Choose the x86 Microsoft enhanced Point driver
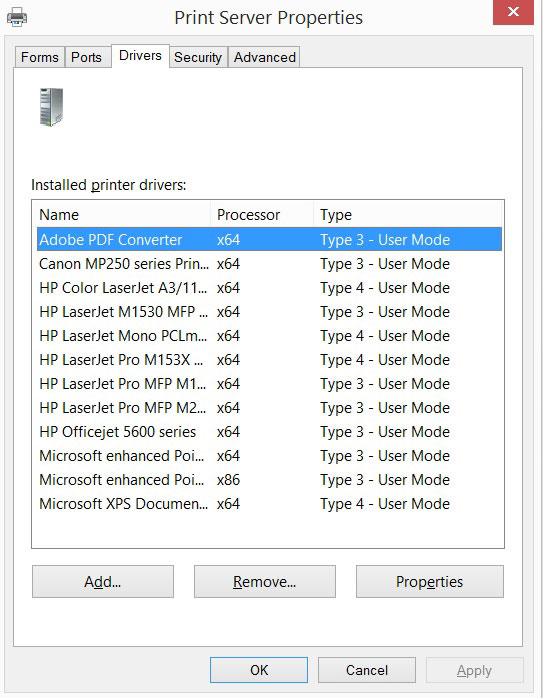Screen dimensions: 543x698 [269, 480]
